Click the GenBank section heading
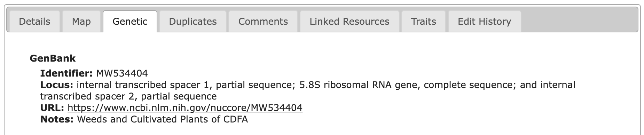644x135 pixels. click(x=53, y=58)
